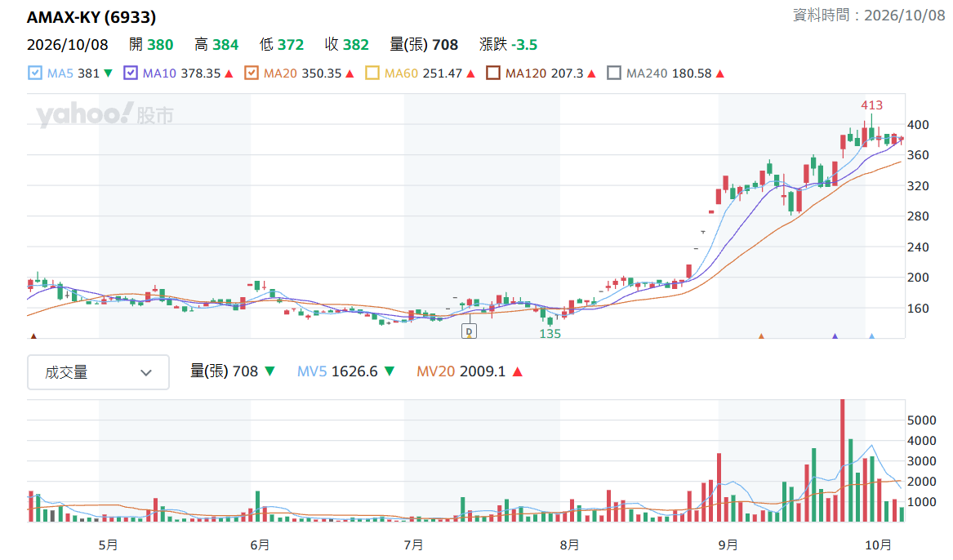Uncheck the MA10 moving average line
Image resolution: width=953 pixels, height=560 pixels.
point(131,73)
